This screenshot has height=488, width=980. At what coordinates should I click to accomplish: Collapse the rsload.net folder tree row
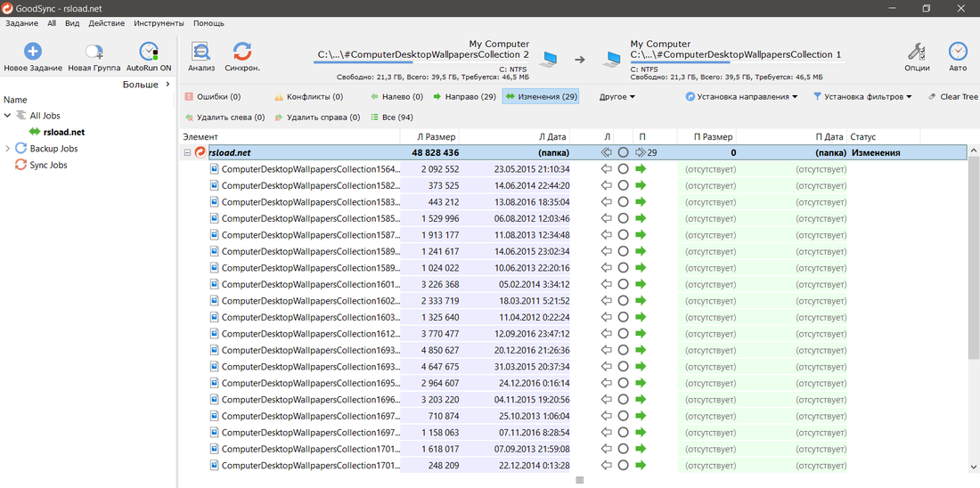(187, 153)
